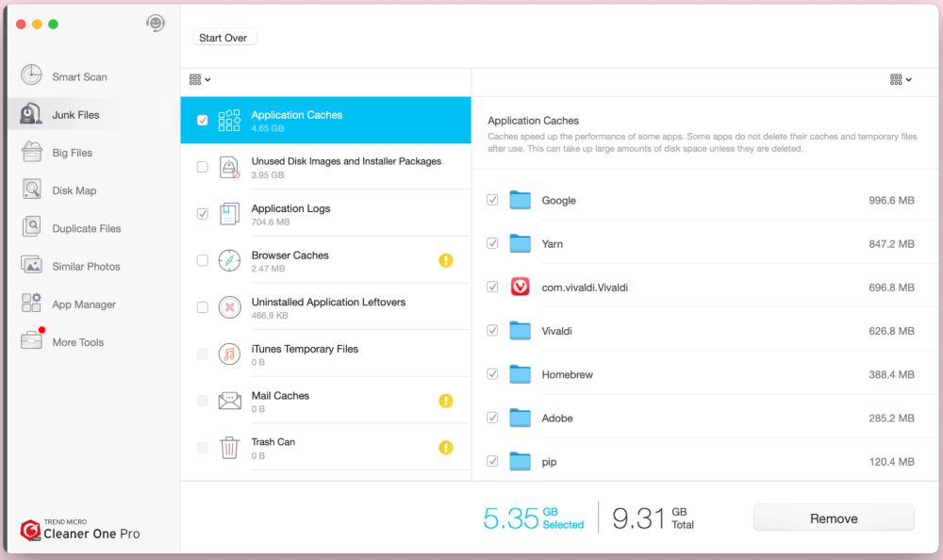Check the Browser Caches checkbox
This screenshot has width=943, height=560.
click(203, 260)
